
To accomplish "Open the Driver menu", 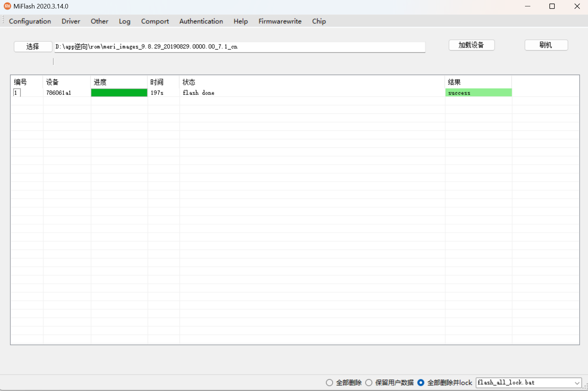I will click(71, 21).
